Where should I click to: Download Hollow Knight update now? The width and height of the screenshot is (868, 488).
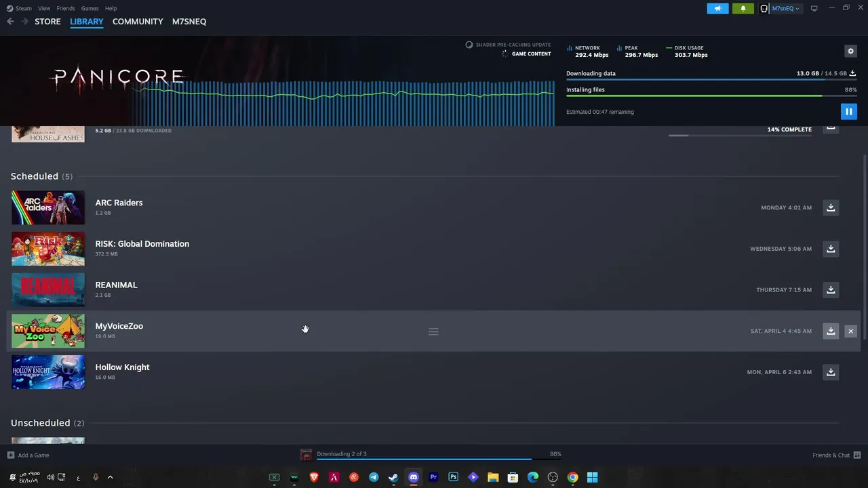coord(831,372)
